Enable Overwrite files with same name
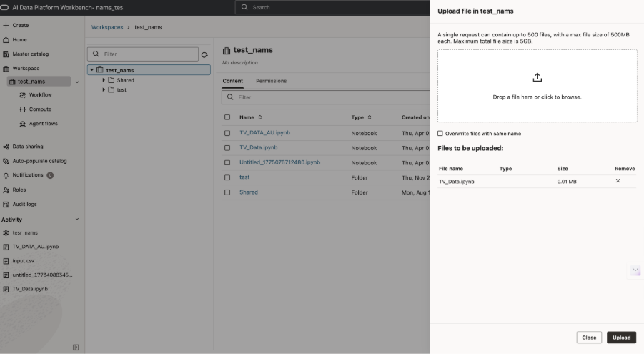The image size is (644, 354). pyautogui.click(x=440, y=134)
